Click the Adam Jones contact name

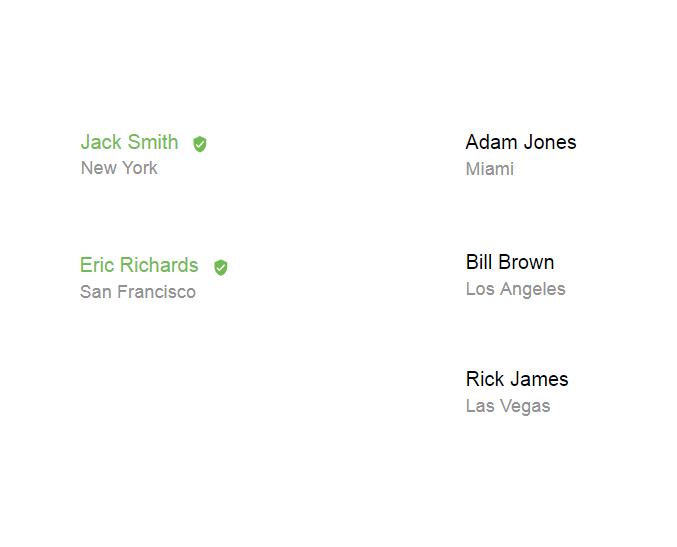(x=520, y=142)
